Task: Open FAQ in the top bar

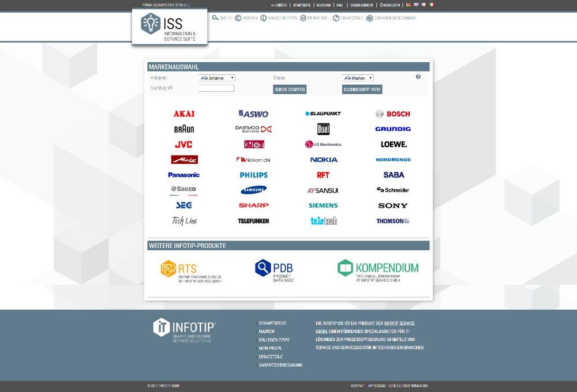Action: point(340,5)
